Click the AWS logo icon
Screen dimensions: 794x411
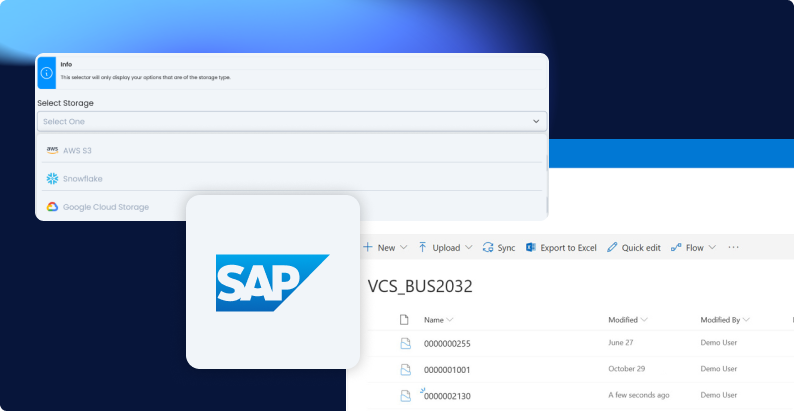[52, 150]
